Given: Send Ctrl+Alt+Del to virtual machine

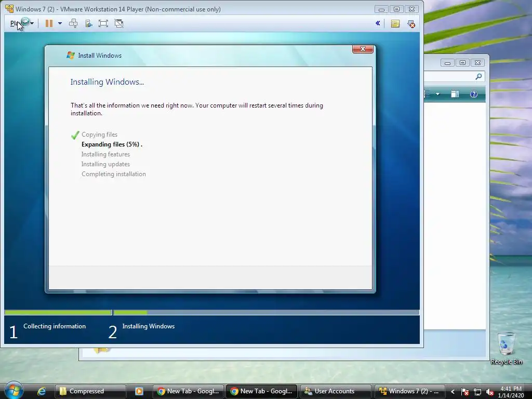Looking at the screenshot, I should (x=73, y=23).
